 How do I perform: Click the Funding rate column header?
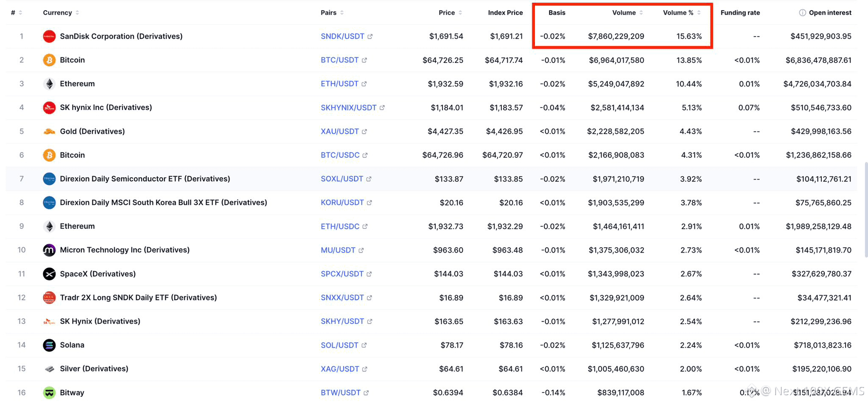pos(740,13)
